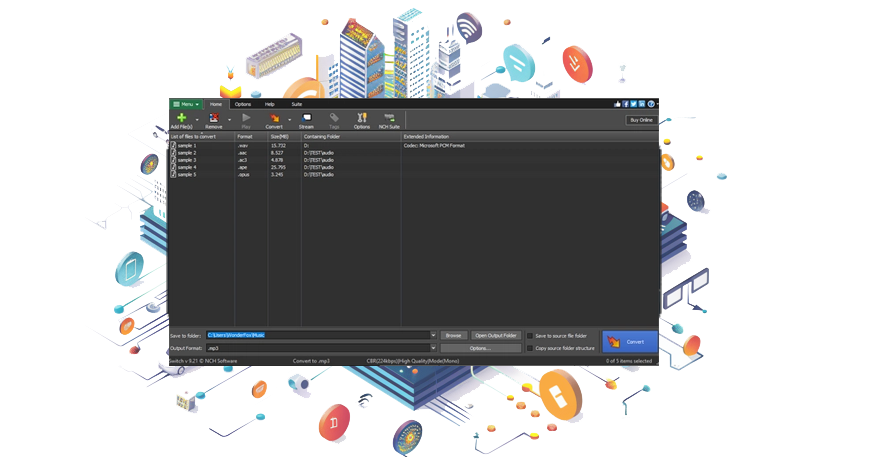Screen dimensions: 870x457
Task: Click the Convert icon in the top toolbar
Action: click(274, 118)
